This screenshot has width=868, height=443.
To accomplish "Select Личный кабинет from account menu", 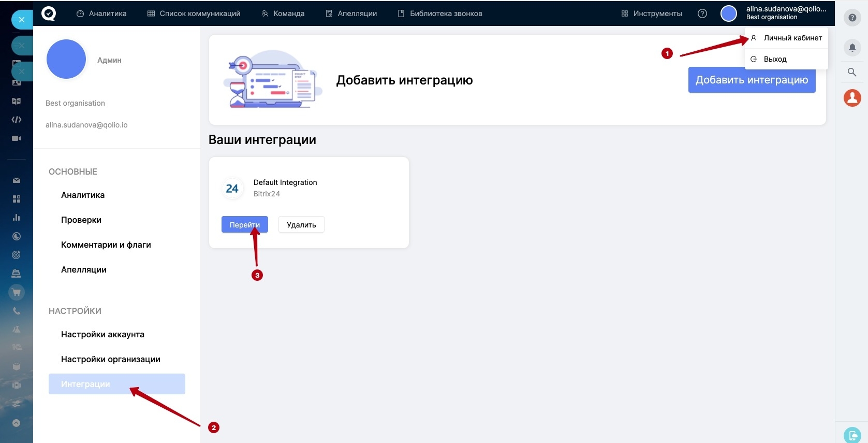I will pos(792,38).
